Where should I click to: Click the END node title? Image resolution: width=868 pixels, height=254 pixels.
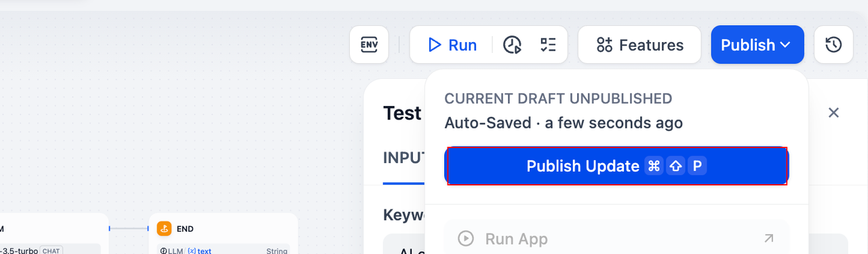[x=185, y=229]
